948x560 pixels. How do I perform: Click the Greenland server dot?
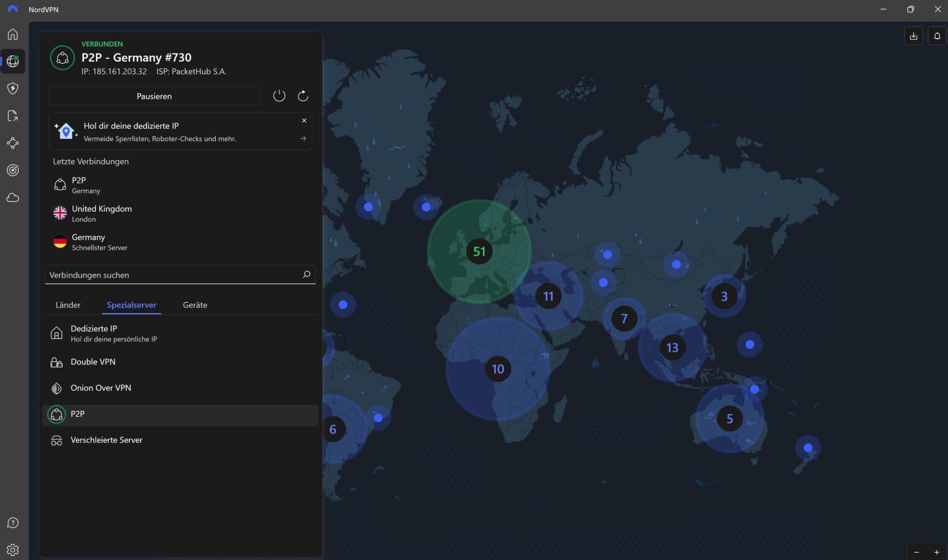(x=368, y=207)
